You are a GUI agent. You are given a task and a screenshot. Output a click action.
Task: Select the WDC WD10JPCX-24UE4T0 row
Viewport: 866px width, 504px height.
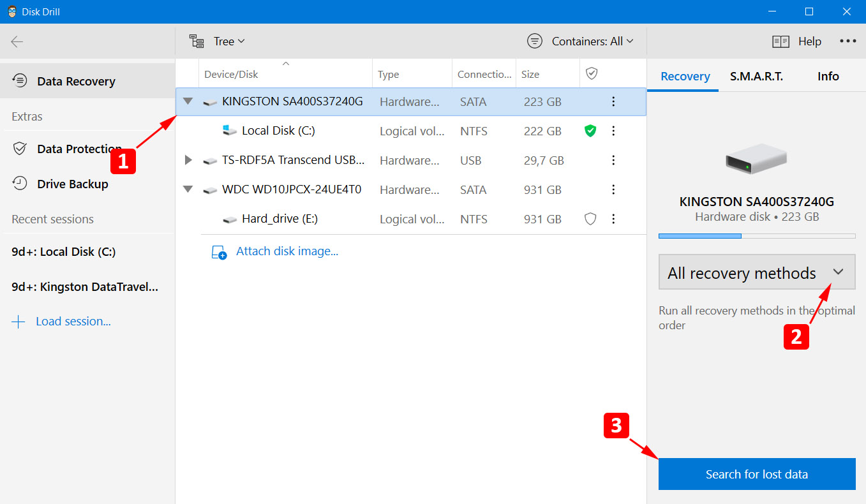411,189
